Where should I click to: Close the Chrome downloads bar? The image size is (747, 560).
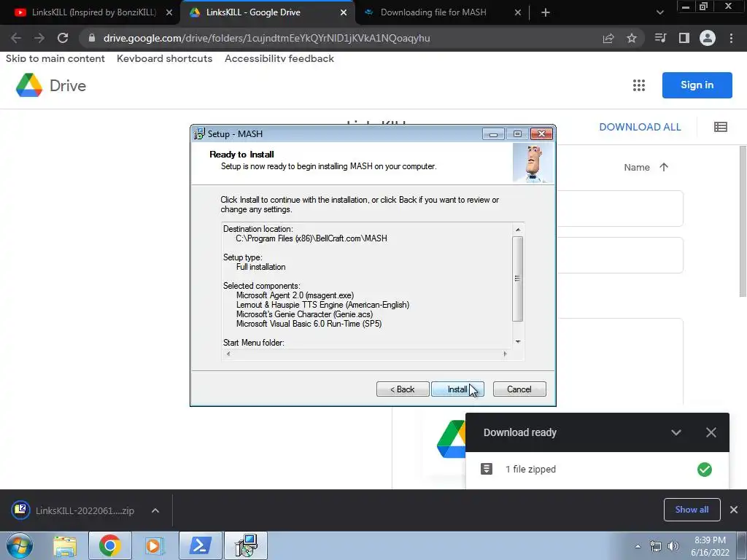point(734,510)
